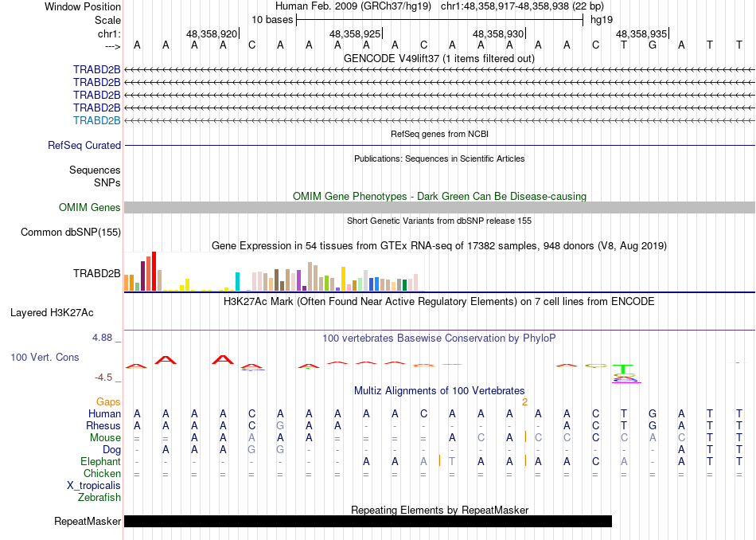This screenshot has height=540, width=756.
Task: Click the cyan GTEx expression bar
Action: click(x=237, y=281)
